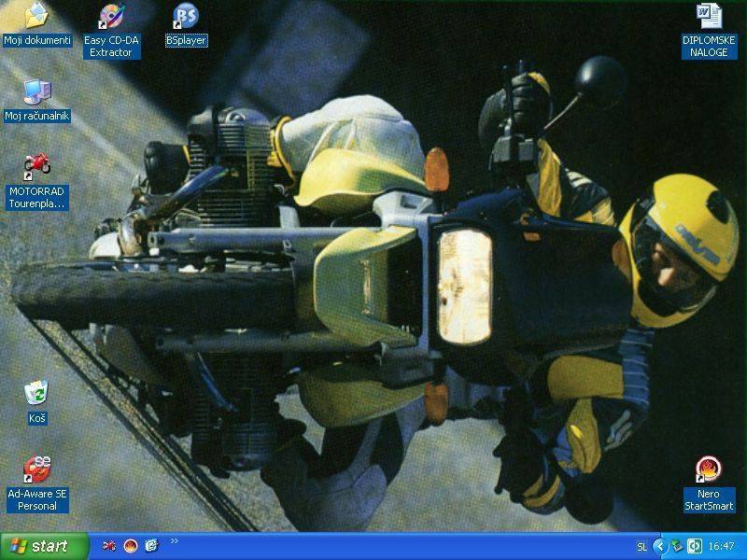Select the Ad-Aware SE Personal desktop shortcut
This screenshot has width=747, height=560.
37,469
